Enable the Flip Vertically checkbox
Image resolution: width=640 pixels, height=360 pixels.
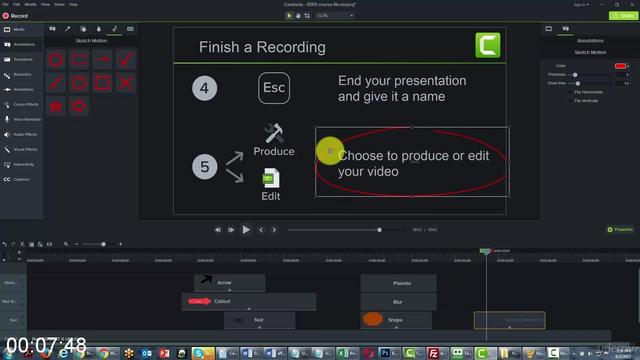point(571,101)
